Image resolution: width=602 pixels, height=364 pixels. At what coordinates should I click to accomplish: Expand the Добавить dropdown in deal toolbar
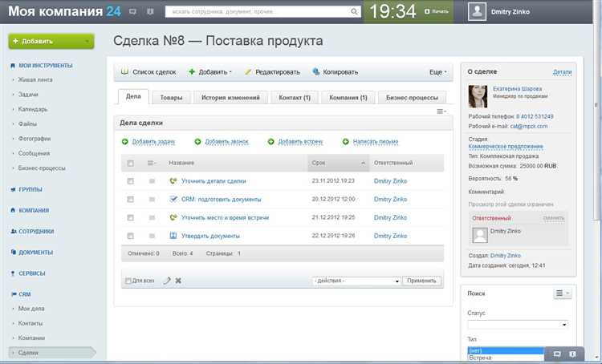point(210,72)
